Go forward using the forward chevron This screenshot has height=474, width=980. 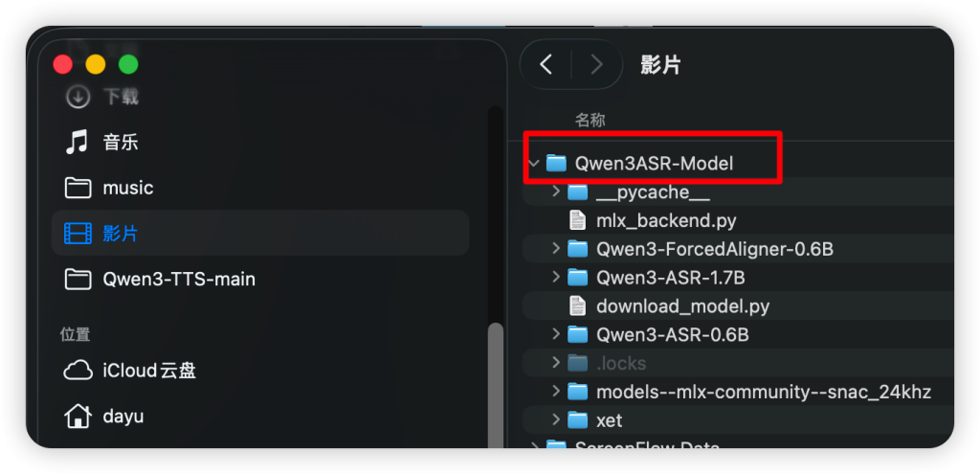coord(597,64)
